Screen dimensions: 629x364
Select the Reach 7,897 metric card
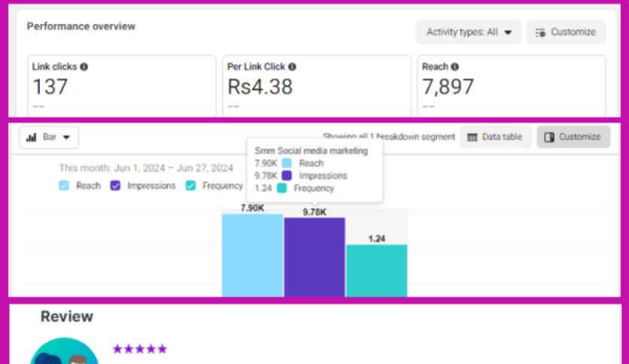point(511,85)
